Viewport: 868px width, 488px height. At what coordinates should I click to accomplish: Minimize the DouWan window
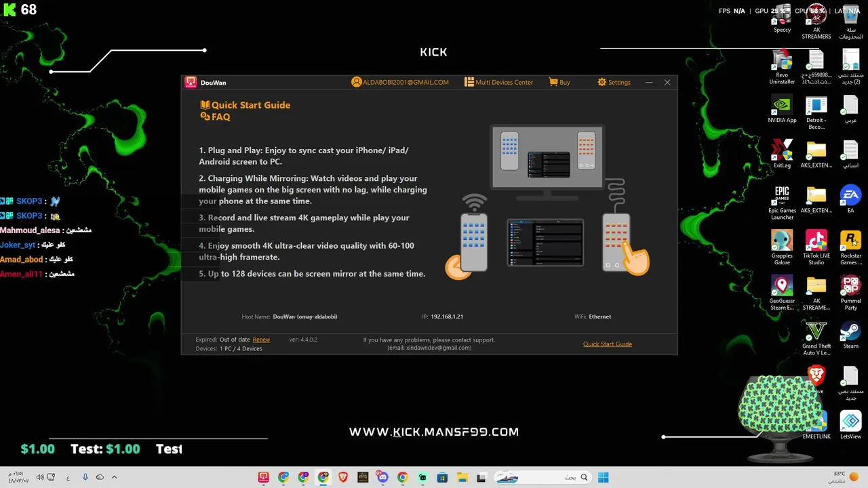tap(649, 82)
